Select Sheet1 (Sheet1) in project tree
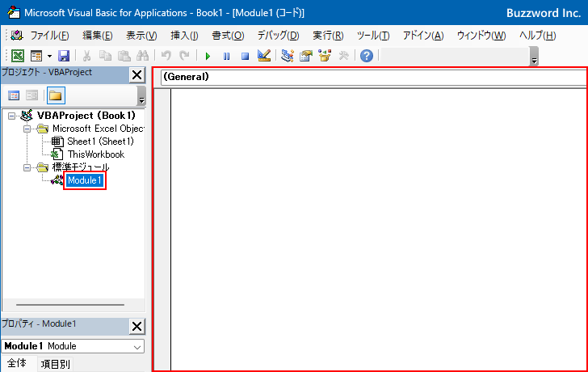Image resolution: width=588 pixels, height=372 pixels. 100,142
